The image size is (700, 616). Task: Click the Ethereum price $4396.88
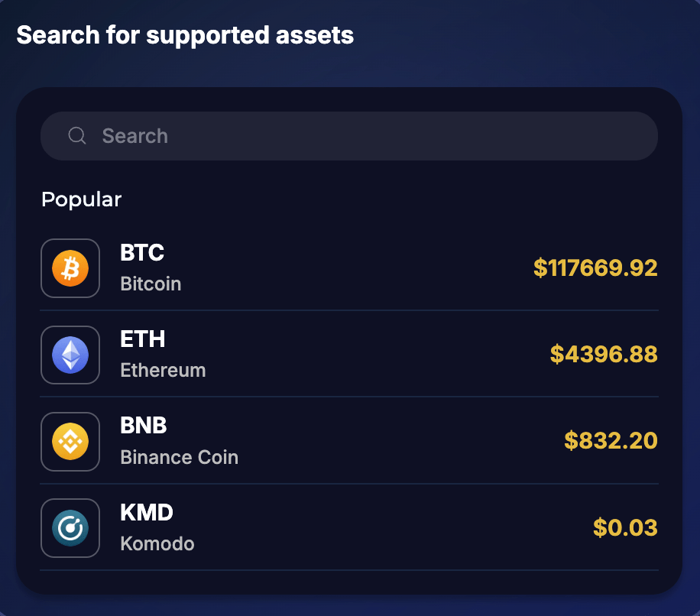(604, 355)
